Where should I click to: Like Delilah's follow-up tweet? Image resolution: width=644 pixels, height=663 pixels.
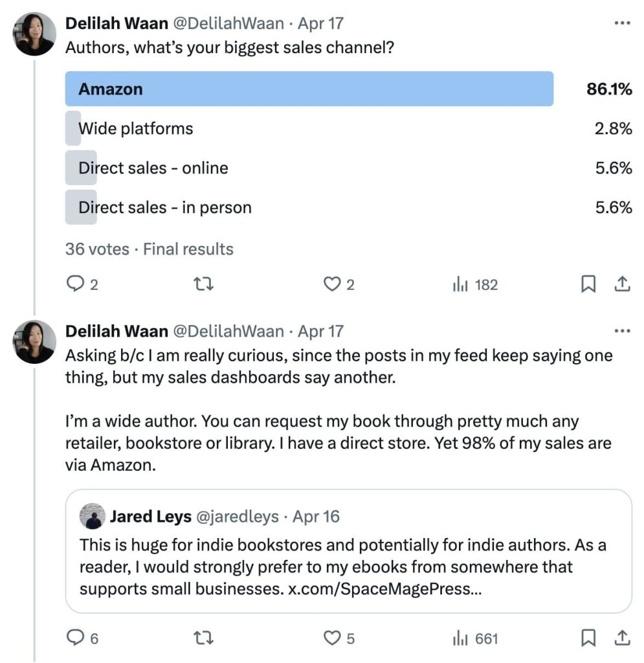(331, 638)
